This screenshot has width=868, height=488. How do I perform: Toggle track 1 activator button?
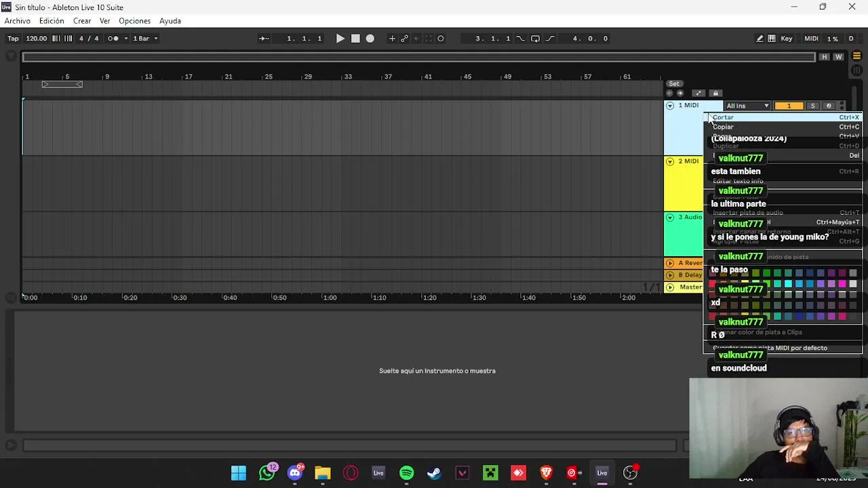(x=789, y=106)
